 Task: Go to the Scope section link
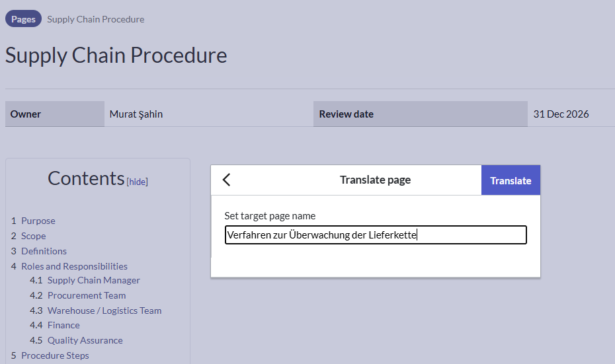pyautogui.click(x=34, y=236)
